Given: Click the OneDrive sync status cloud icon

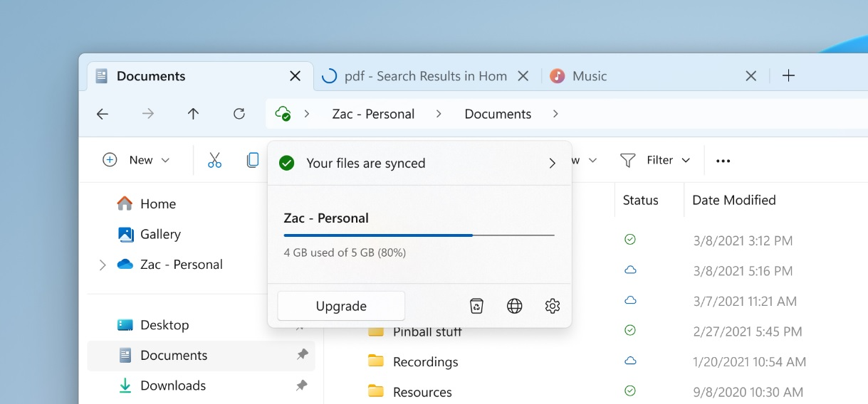Looking at the screenshot, I should coord(283,114).
